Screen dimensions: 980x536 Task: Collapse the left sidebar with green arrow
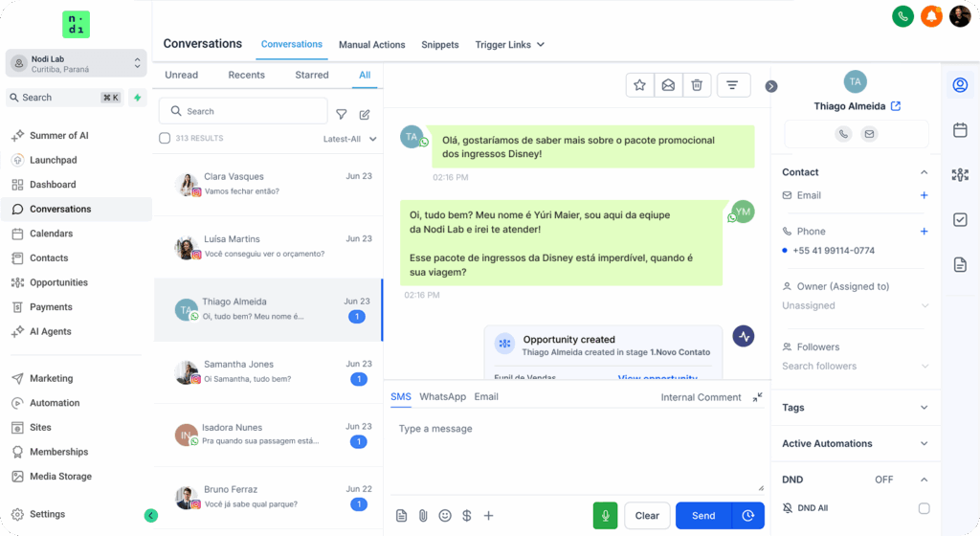click(x=150, y=515)
